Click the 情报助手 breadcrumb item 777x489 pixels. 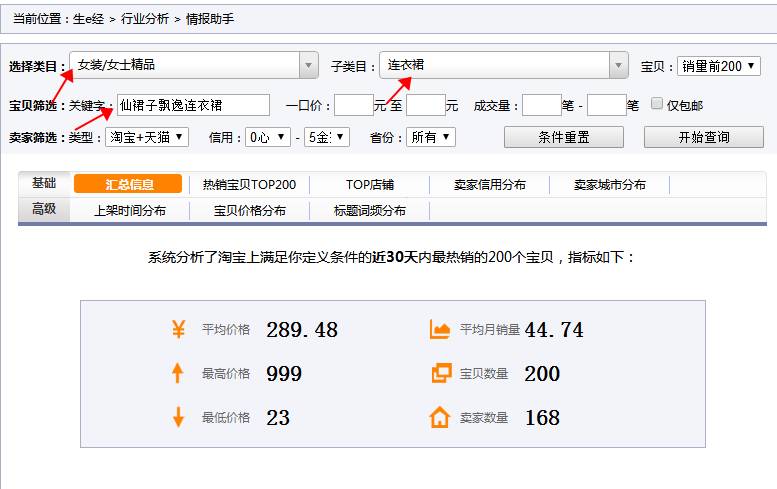tap(210, 19)
